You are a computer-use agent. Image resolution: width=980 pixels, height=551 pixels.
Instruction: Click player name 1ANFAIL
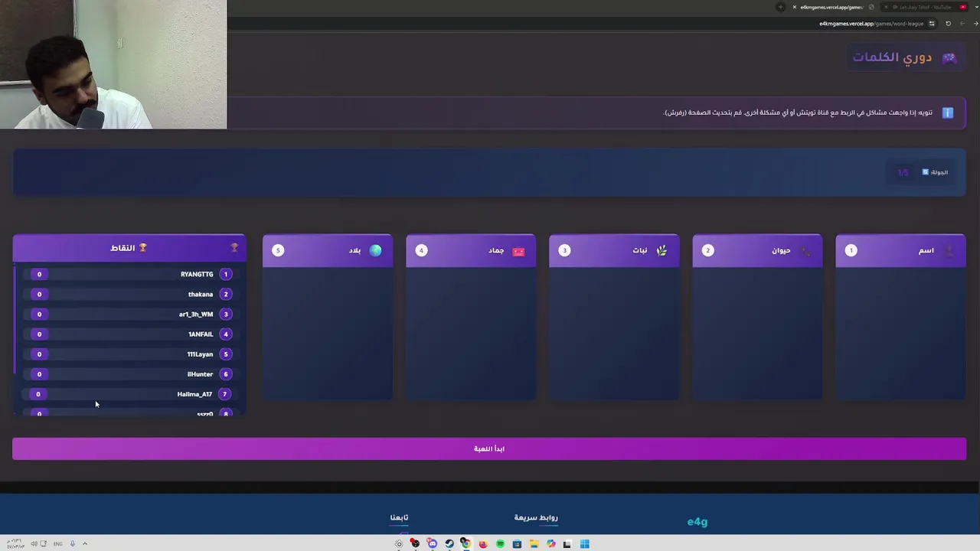coord(201,334)
